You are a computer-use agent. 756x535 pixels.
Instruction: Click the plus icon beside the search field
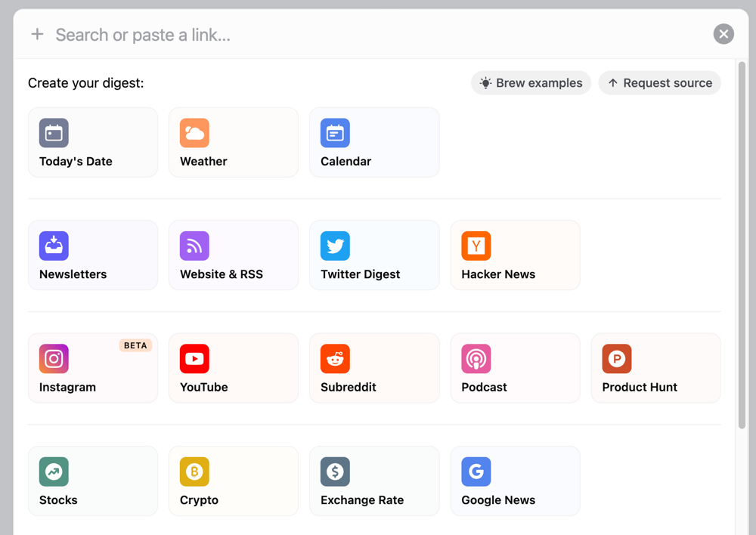pos(37,34)
